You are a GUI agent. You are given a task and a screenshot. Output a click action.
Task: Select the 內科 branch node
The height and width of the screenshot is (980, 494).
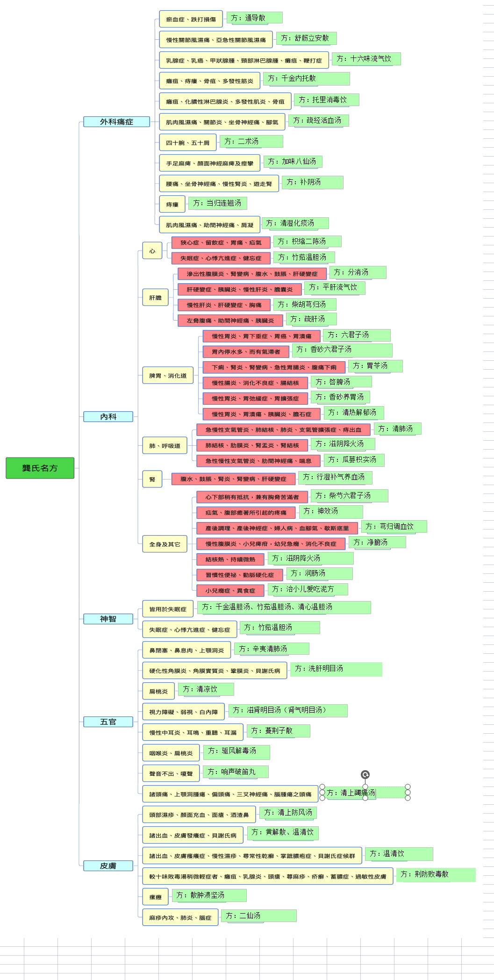tap(108, 416)
